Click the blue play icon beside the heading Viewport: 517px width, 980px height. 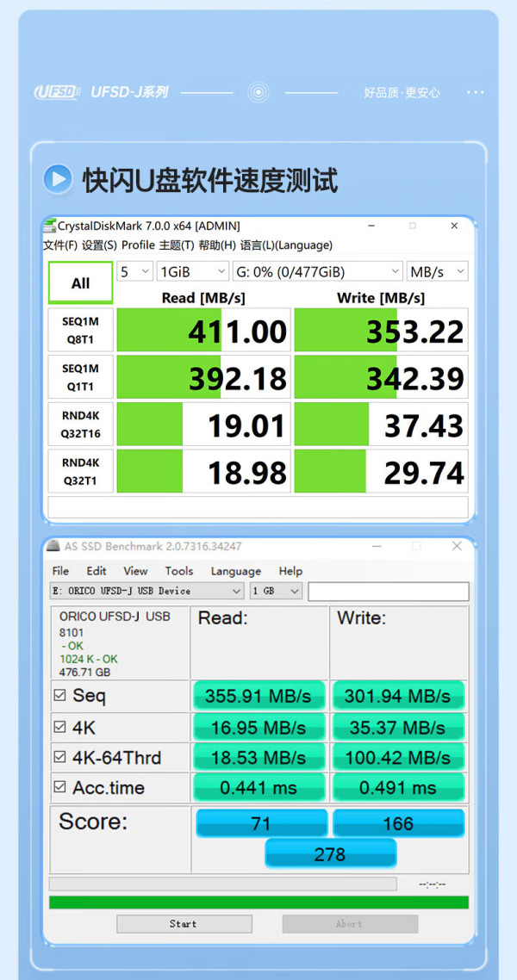58,180
